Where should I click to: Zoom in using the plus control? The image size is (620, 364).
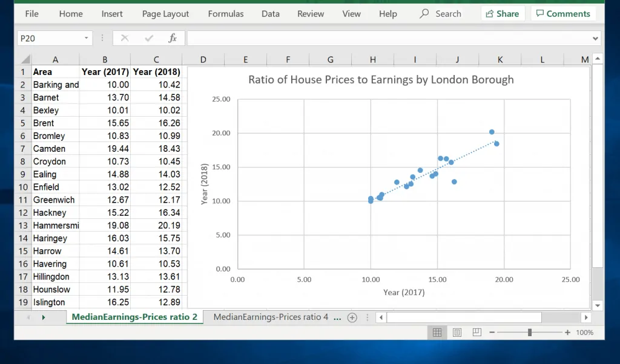[x=567, y=332]
